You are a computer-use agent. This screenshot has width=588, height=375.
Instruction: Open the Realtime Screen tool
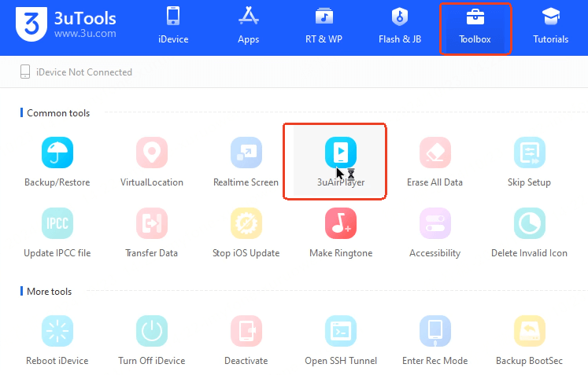(246, 153)
